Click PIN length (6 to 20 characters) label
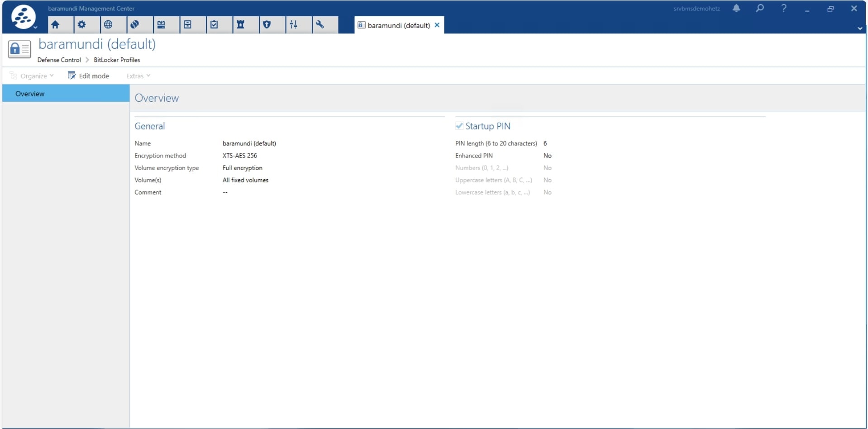This screenshot has width=868, height=429. (x=496, y=143)
